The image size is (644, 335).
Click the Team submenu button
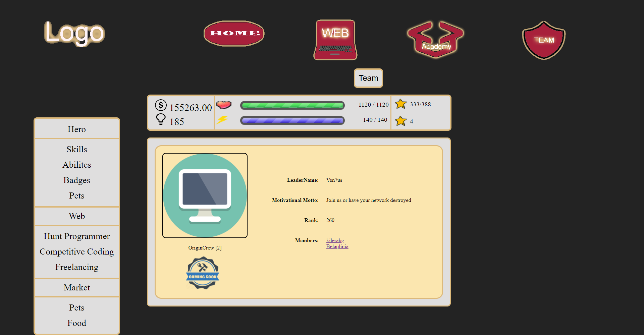368,78
